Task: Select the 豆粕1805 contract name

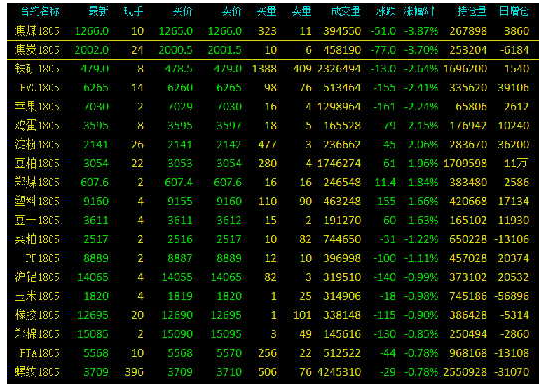Action: (37, 163)
